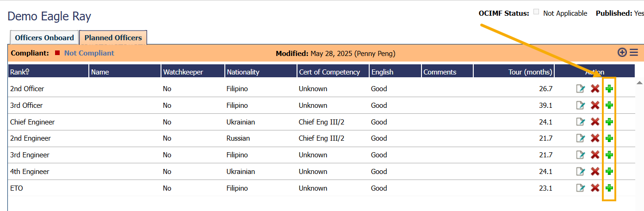The image size is (644, 211).
Task: Open the Not Compliant link
Action: coord(89,53)
